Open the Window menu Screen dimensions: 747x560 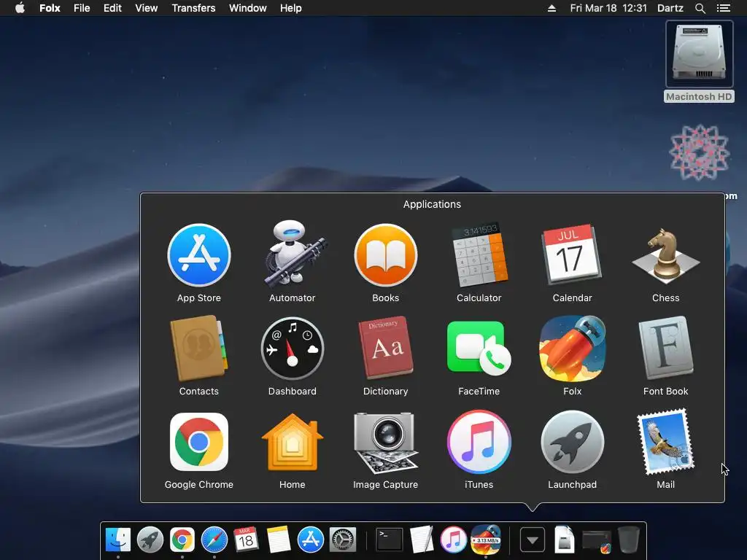[248, 8]
